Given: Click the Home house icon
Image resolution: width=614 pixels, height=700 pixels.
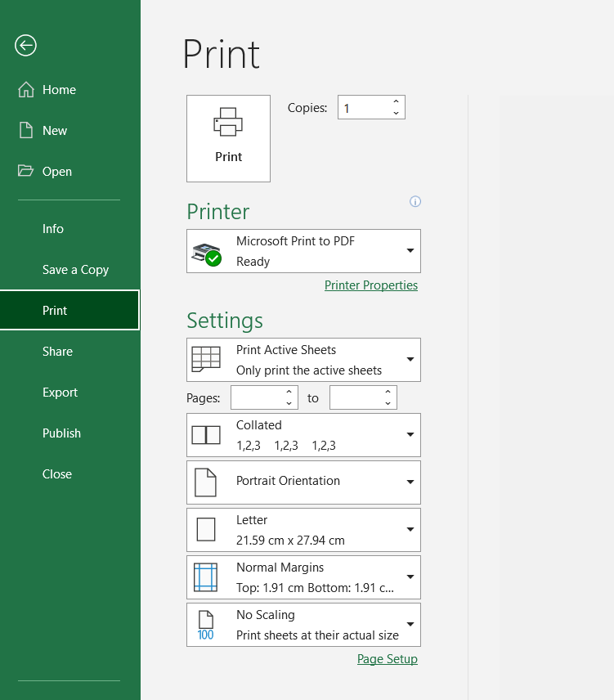Looking at the screenshot, I should tap(26, 90).
